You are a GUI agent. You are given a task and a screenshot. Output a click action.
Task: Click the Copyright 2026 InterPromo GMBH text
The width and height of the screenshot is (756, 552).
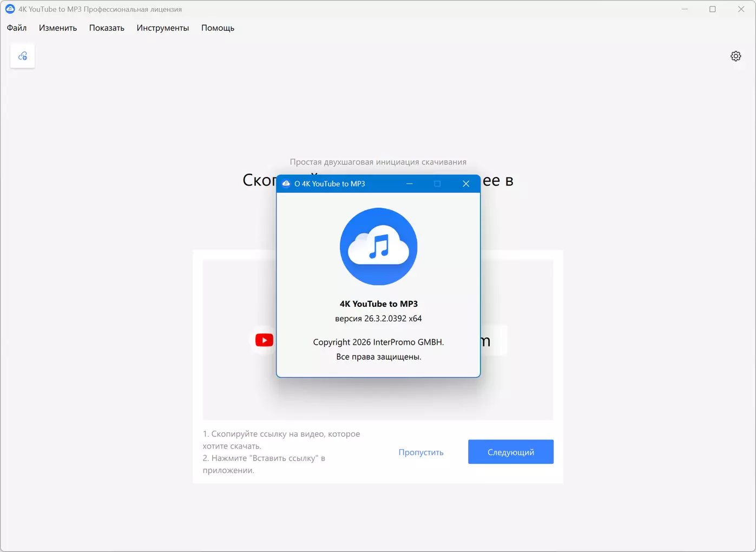click(x=378, y=342)
